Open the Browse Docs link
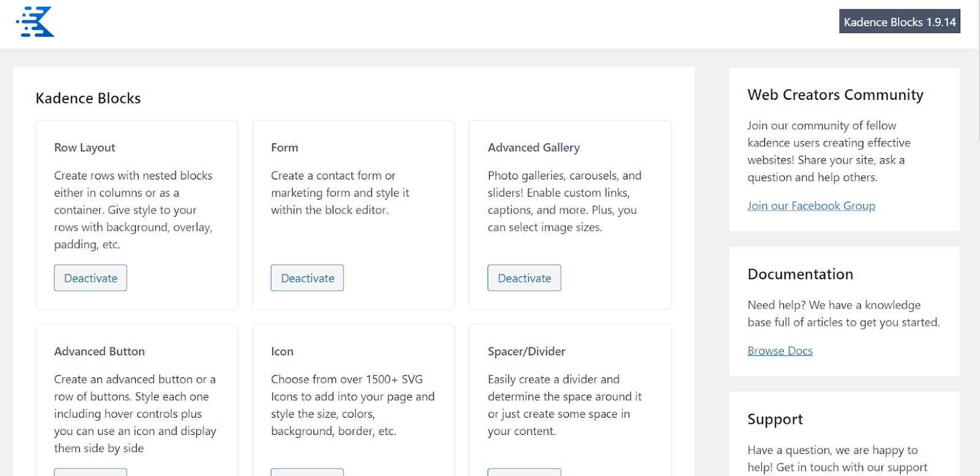This screenshot has width=980, height=476. (x=780, y=351)
